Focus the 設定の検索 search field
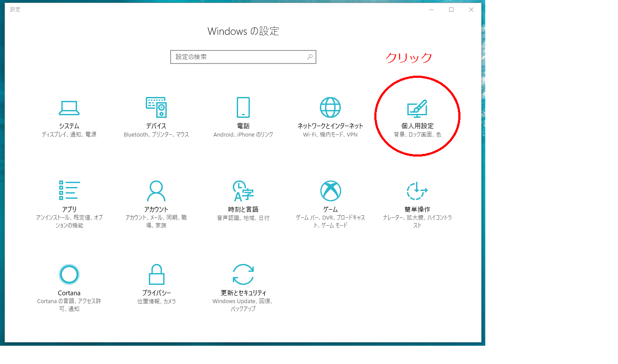The image size is (618, 364). pyautogui.click(x=243, y=57)
